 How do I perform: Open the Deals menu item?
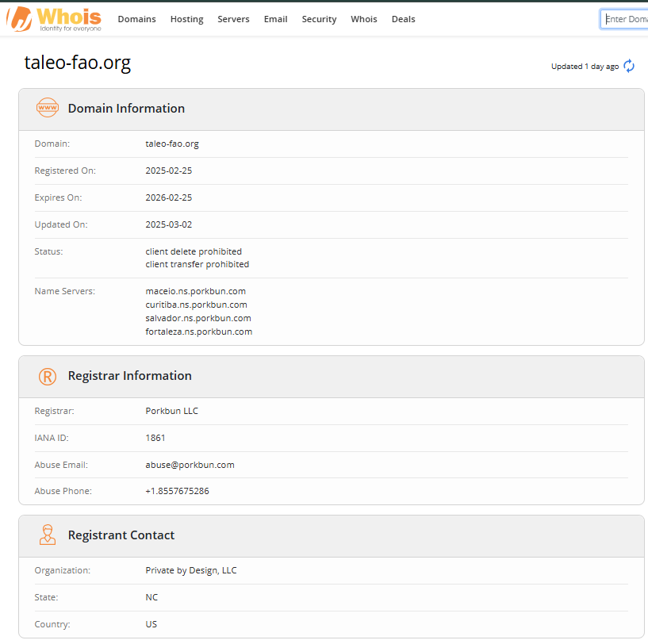(404, 19)
